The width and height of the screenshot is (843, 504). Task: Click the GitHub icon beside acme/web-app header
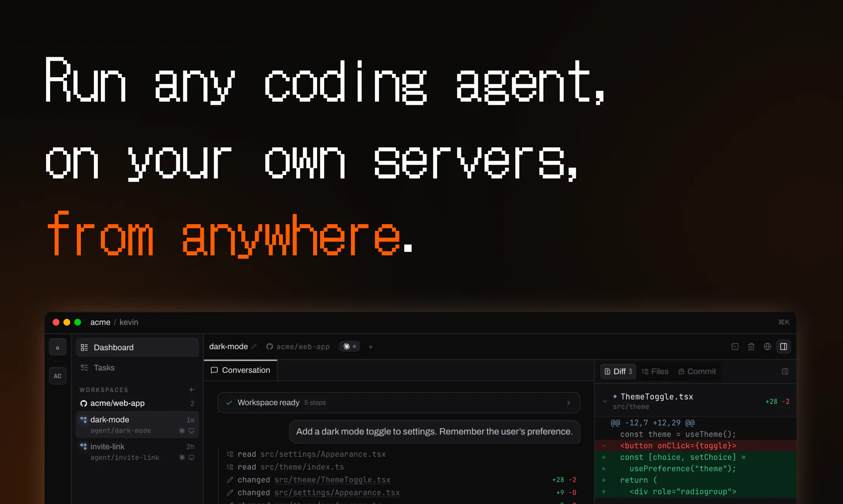click(x=270, y=347)
